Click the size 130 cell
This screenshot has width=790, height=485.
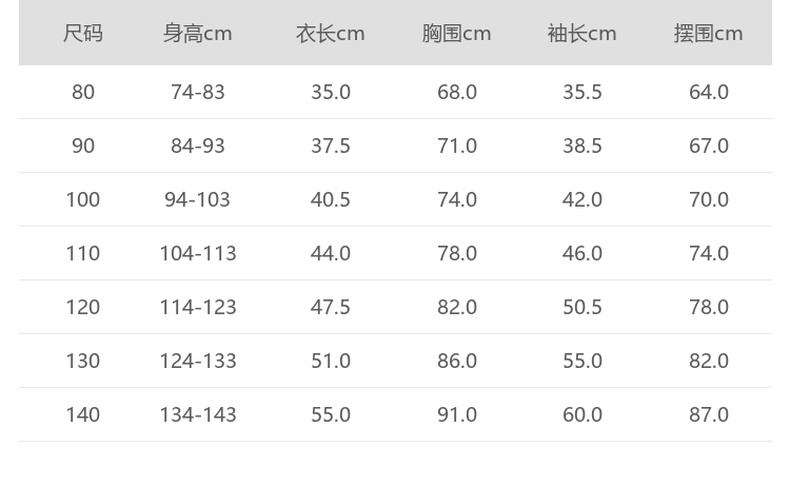[x=83, y=361]
